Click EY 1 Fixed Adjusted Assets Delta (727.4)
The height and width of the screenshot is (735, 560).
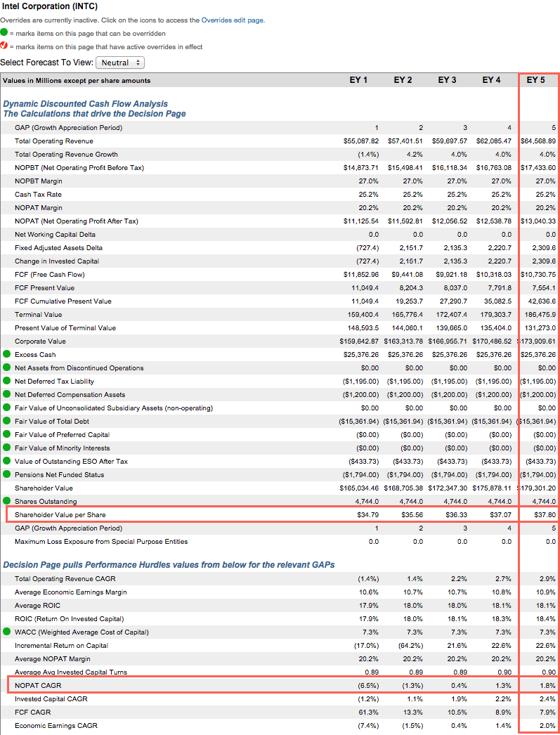coord(367,248)
